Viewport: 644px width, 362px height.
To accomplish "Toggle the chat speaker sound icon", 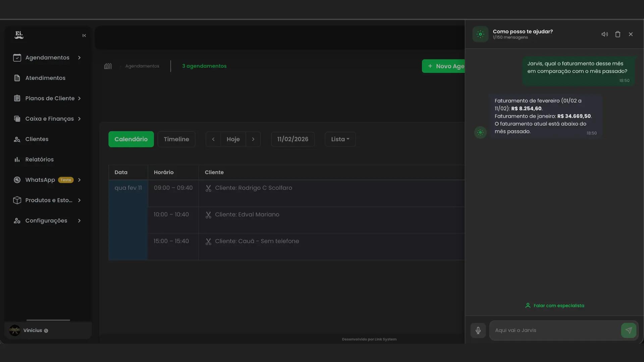I will pyautogui.click(x=604, y=34).
